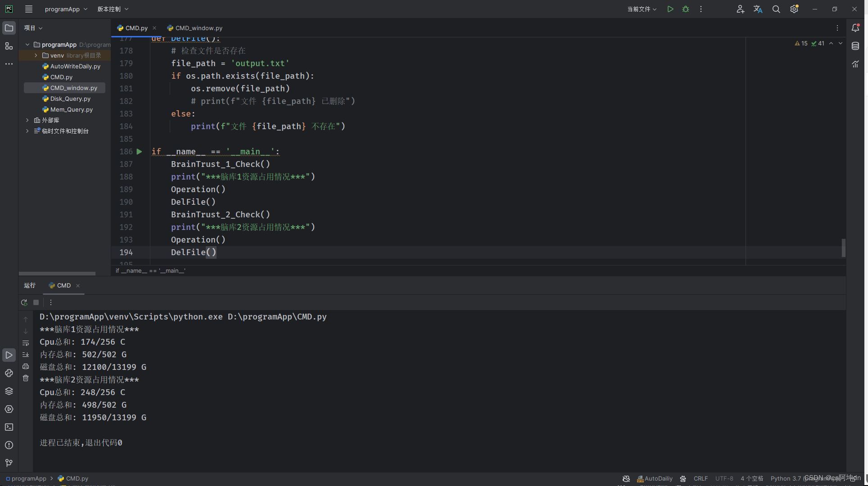
Task: Jump to next highlighted problem arrow
Action: tap(841, 44)
